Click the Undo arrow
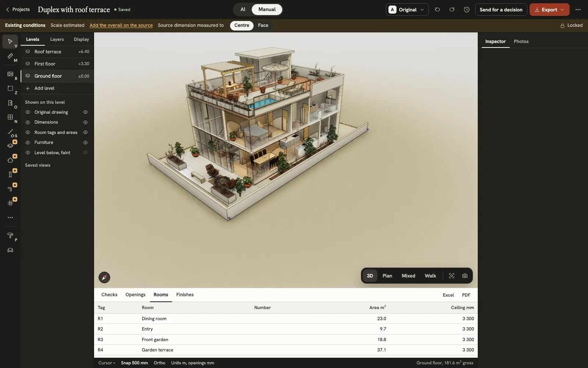Screen dimensions: 588x368 [x=437, y=10]
